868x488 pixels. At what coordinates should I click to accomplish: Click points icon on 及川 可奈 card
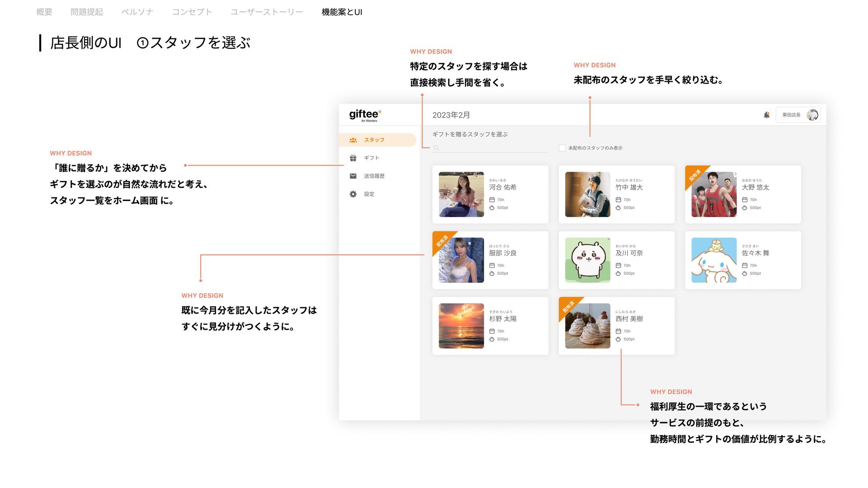tap(618, 273)
